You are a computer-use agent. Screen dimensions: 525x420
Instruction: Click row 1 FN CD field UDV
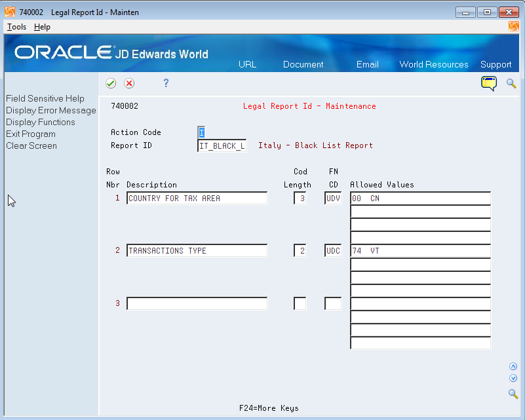point(333,198)
